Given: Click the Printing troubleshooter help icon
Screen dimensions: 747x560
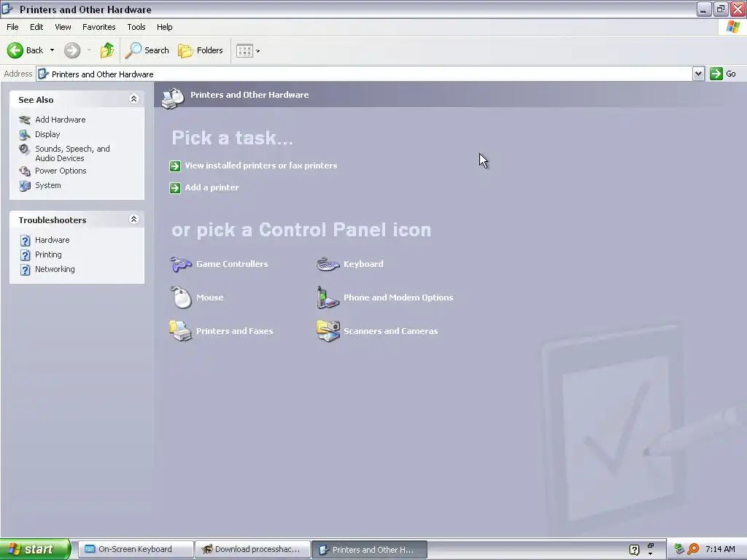Looking at the screenshot, I should click(x=26, y=255).
